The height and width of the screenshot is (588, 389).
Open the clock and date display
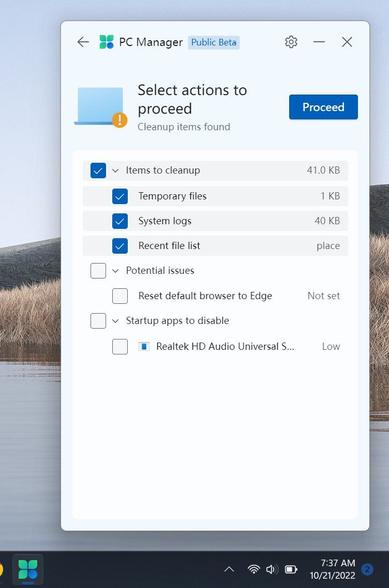click(x=332, y=569)
